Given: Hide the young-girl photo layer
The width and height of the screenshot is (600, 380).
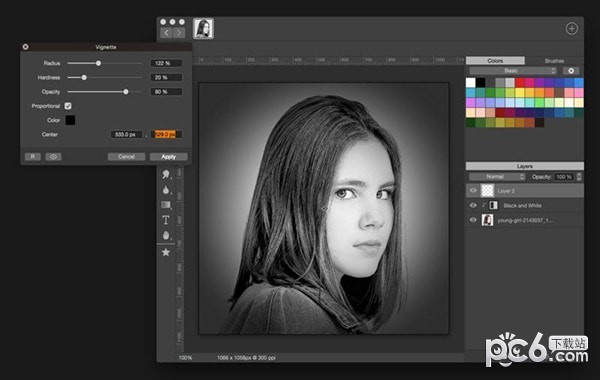Looking at the screenshot, I should click(473, 220).
